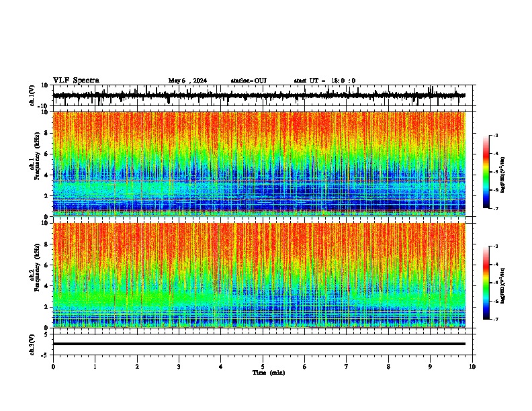
Task: Click the ch.1(V) waveform axis label
Action: (x=32, y=95)
